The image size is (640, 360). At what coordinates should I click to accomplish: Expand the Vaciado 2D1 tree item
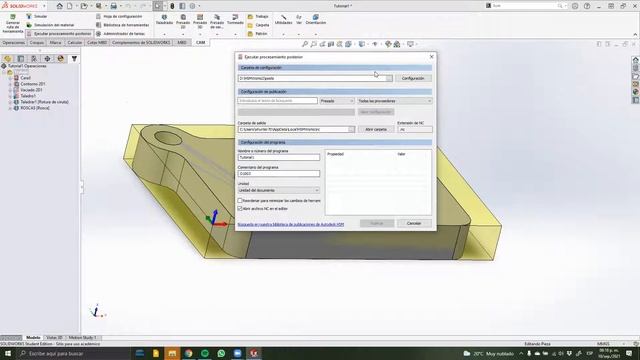coord(10,90)
